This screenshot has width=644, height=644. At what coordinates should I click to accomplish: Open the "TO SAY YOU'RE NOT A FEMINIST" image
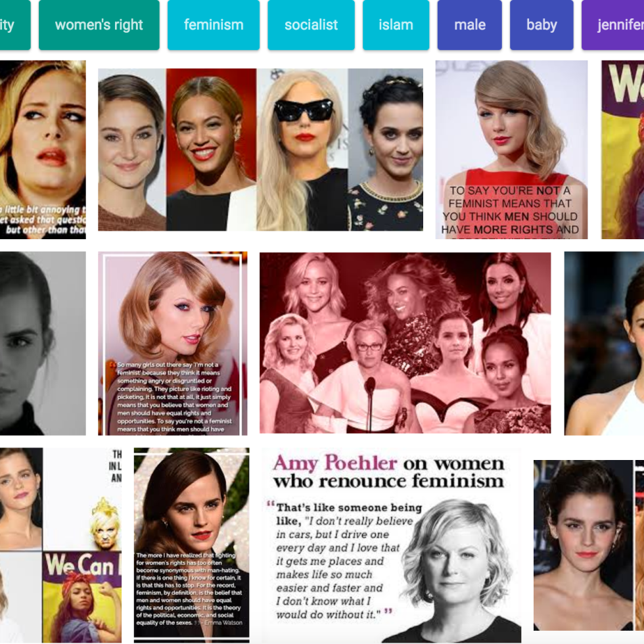click(x=511, y=150)
